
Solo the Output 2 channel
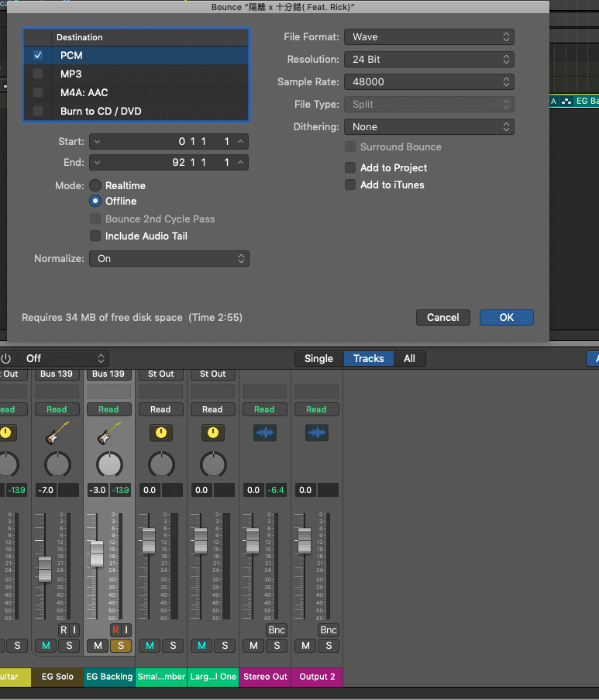329,646
